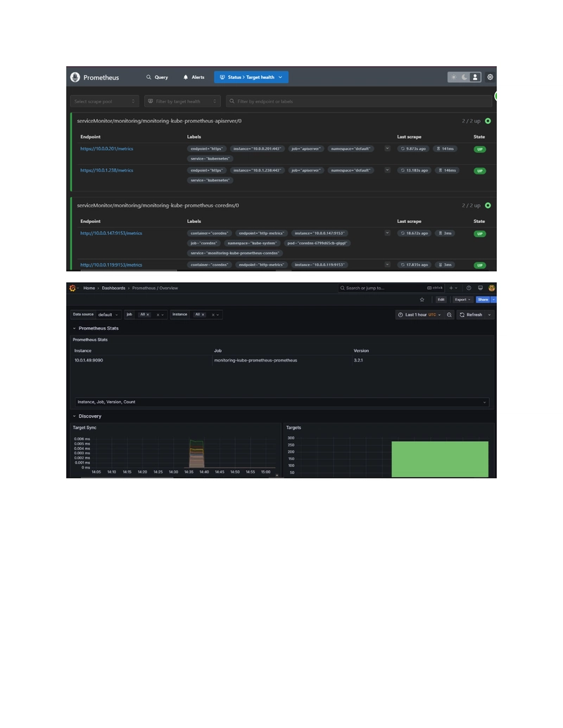Click the blue Share button
The height and width of the screenshot is (728, 563).
(483, 300)
